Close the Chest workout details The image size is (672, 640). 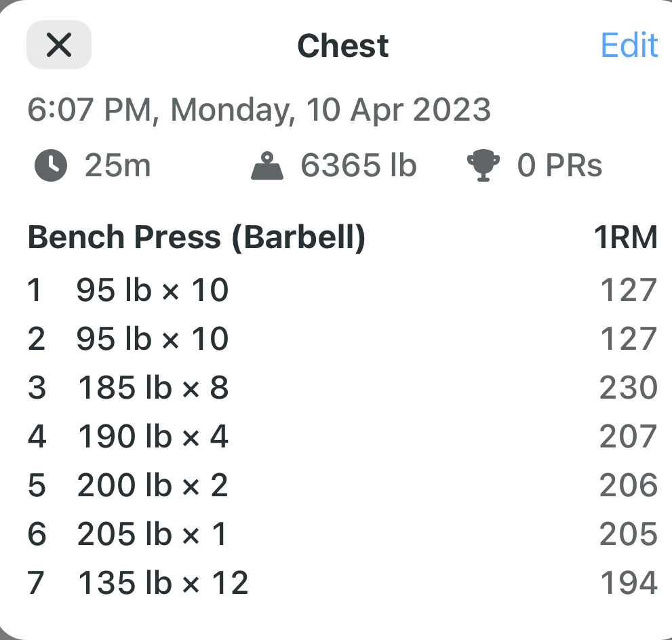(x=59, y=45)
